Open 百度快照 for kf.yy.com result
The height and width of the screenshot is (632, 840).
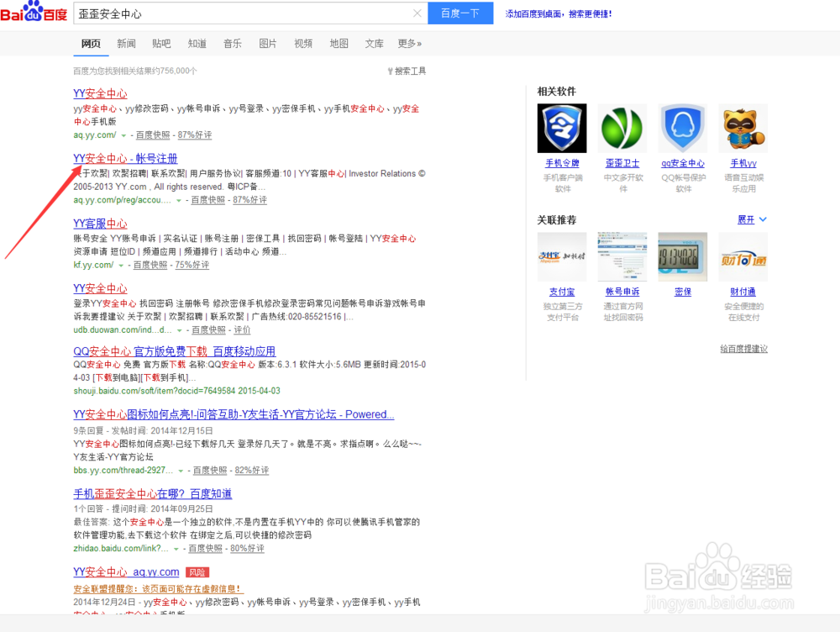coord(150,265)
